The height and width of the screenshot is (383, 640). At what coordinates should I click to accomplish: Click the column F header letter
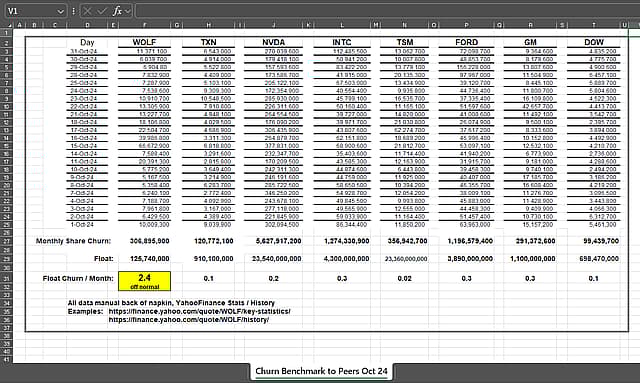click(x=144, y=25)
